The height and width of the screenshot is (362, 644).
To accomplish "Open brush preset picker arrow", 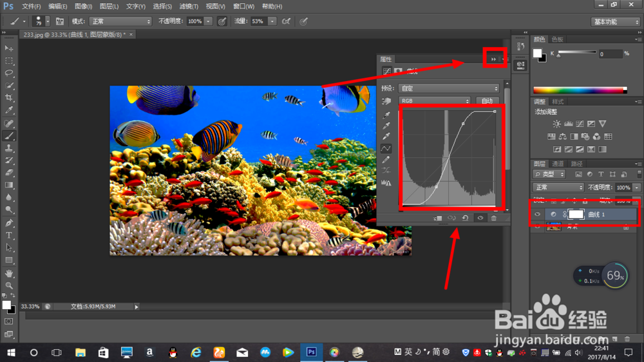I will coord(48,21).
